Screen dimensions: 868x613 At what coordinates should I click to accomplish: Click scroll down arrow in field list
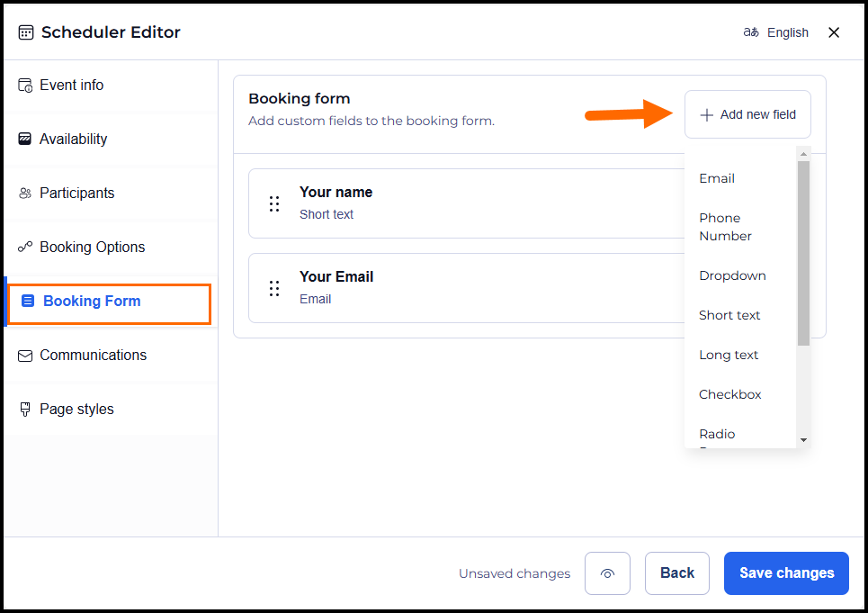click(x=804, y=440)
